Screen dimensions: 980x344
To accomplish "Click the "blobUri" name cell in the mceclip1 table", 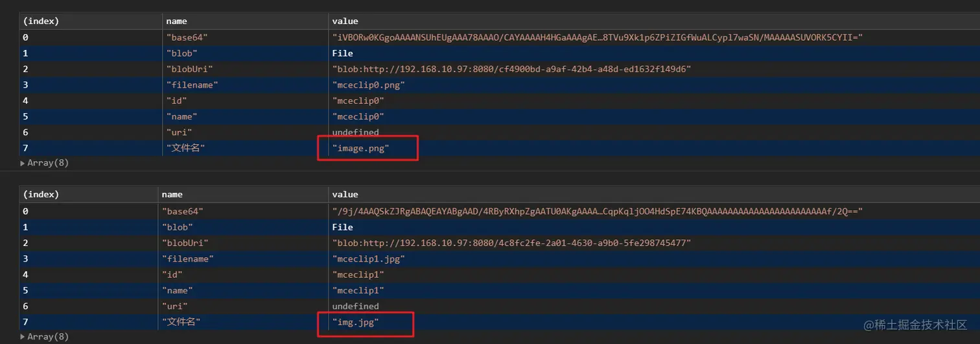I will pos(185,243).
